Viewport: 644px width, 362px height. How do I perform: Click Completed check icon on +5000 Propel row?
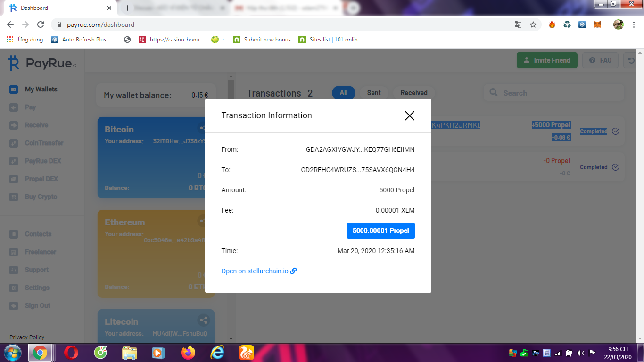616,132
